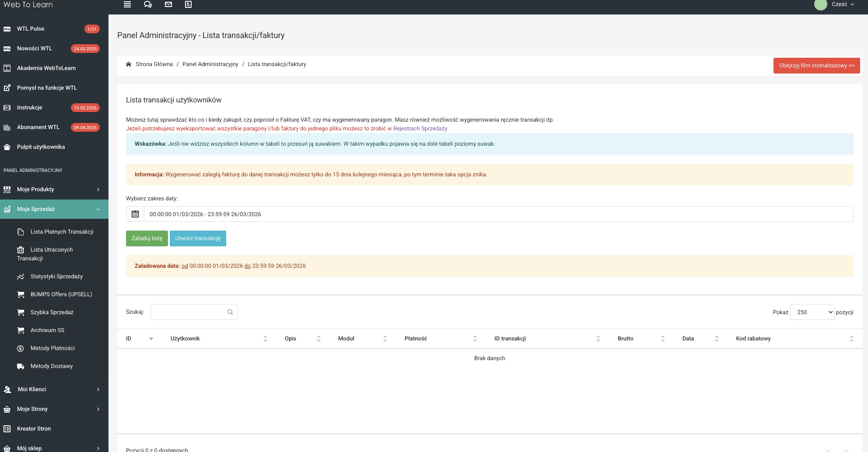Click the Moja Sprzedaż chart icon
This screenshot has height=452, width=868.
point(7,209)
